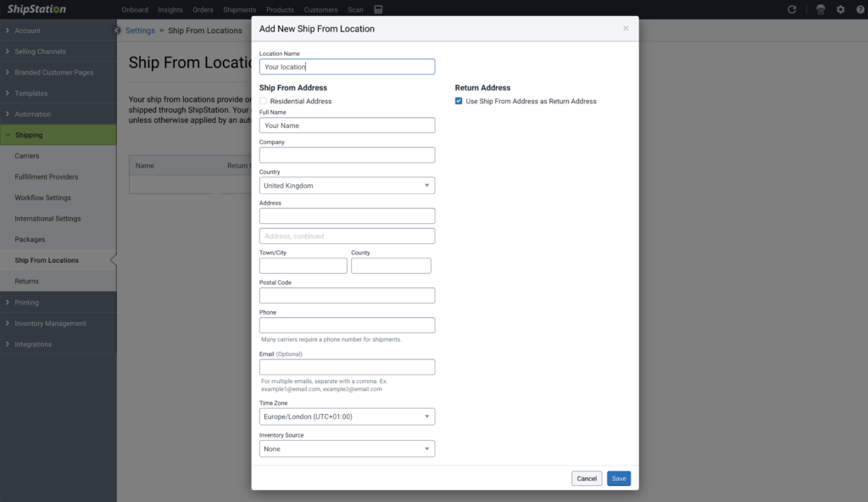868x502 pixels.
Task: Open the Time Zone dropdown
Action: point(347,416)
